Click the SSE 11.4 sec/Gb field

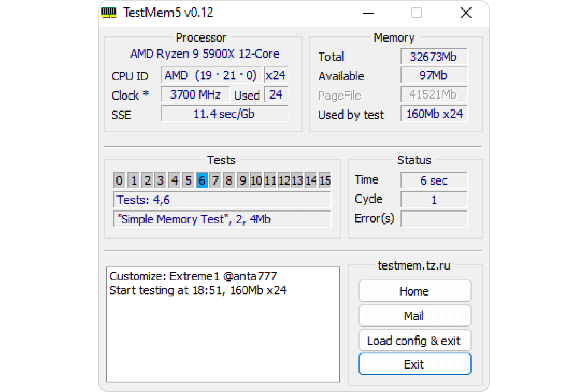click(224, 114)
